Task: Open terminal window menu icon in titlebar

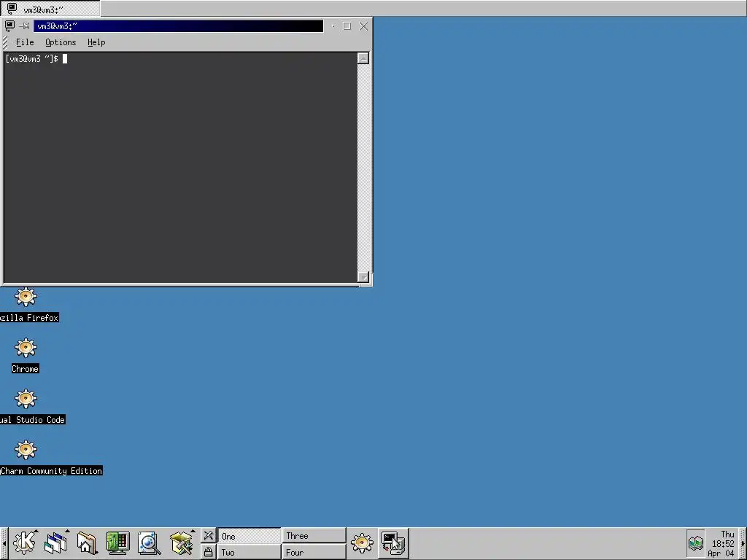Action: point(9,26)
